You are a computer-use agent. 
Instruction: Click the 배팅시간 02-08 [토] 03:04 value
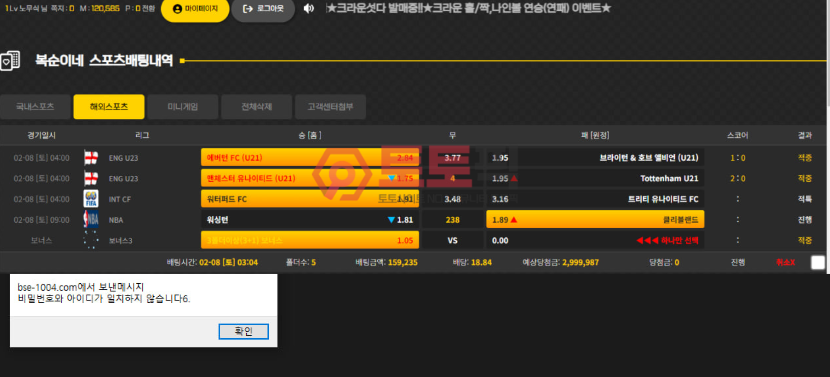(x=229, y=262)
